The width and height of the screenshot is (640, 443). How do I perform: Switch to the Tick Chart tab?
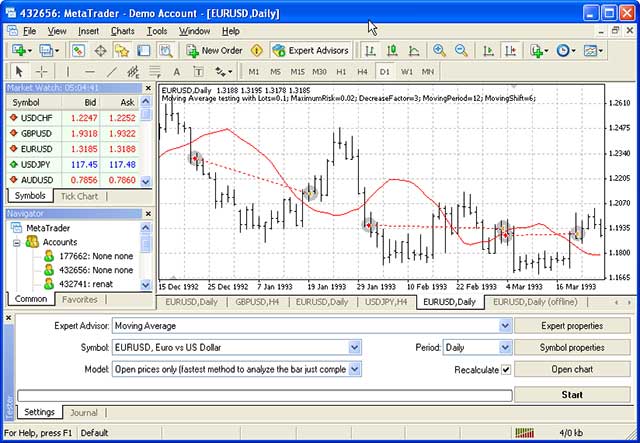click(x=79, y=196)
